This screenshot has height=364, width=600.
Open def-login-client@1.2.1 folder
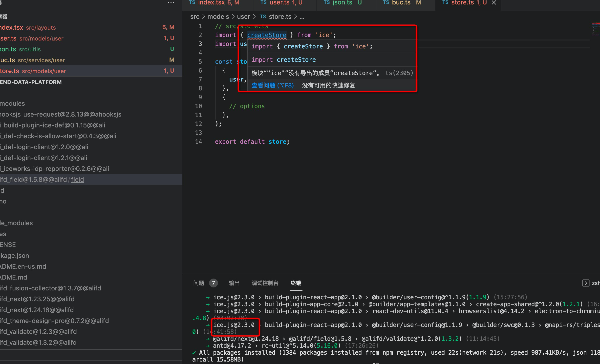click(91, 158)
